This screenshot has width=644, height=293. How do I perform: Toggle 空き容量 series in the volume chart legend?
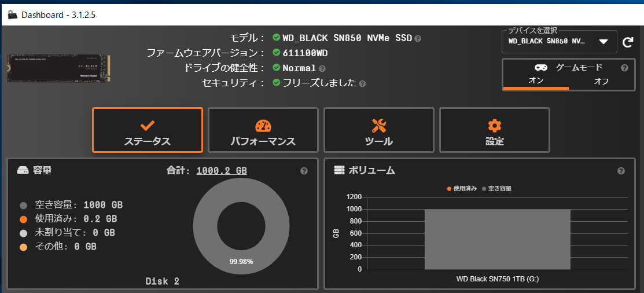click(x=497, y=188)
